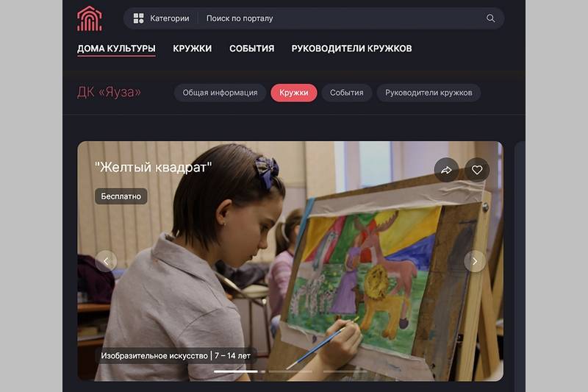Focus the Поиск по порталу field

click(341, 18)
